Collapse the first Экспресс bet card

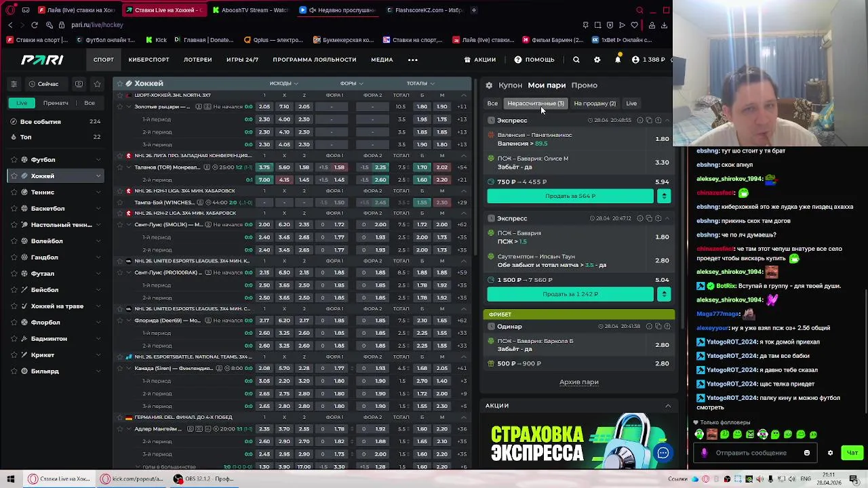[667, 120]
